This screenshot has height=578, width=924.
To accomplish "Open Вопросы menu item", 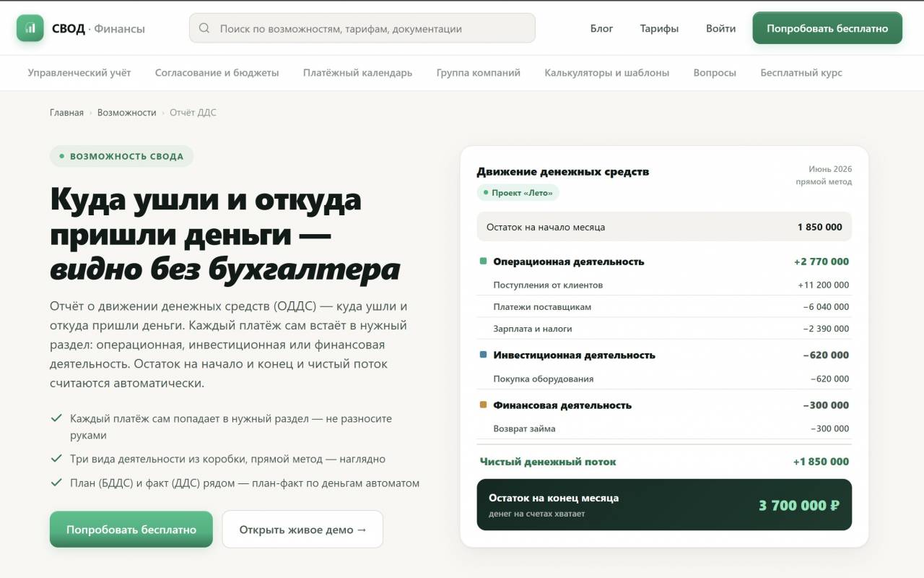I will 715,72.
